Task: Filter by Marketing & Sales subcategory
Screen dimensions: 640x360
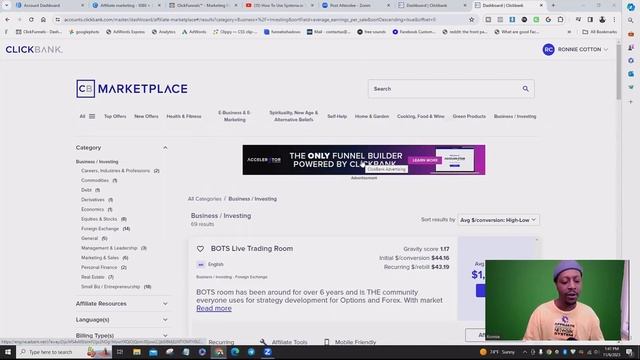Action: pos(100,258)
